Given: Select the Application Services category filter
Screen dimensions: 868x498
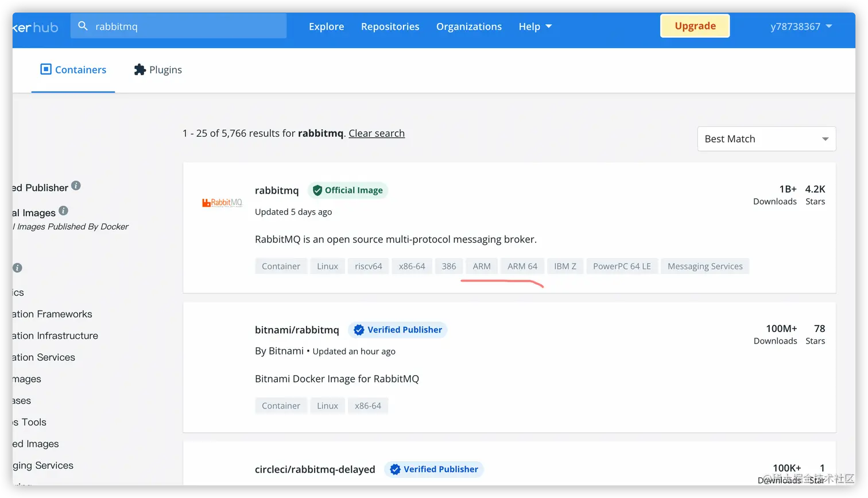Looking at the screenshot, I should (x=44, y=357).
